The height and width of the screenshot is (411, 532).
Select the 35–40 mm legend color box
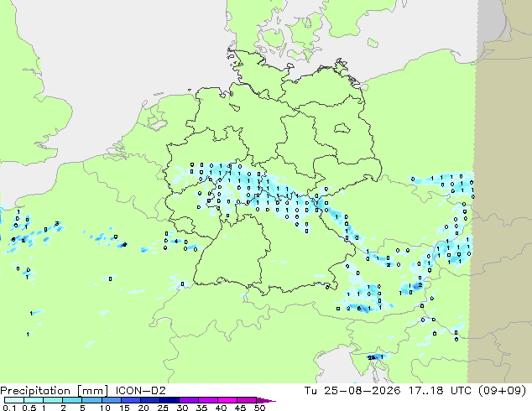[207, 400]
